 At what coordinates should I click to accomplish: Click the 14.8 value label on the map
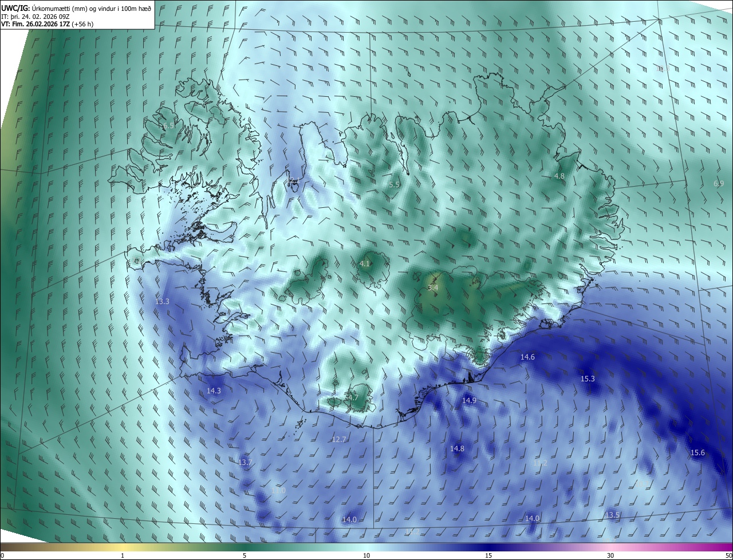pos(457,448)
